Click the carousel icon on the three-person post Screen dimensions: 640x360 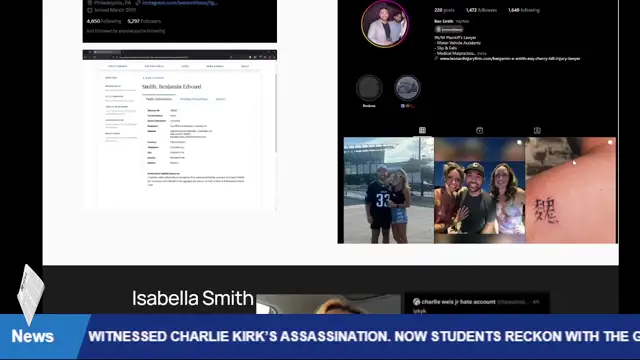coord(519,142)
